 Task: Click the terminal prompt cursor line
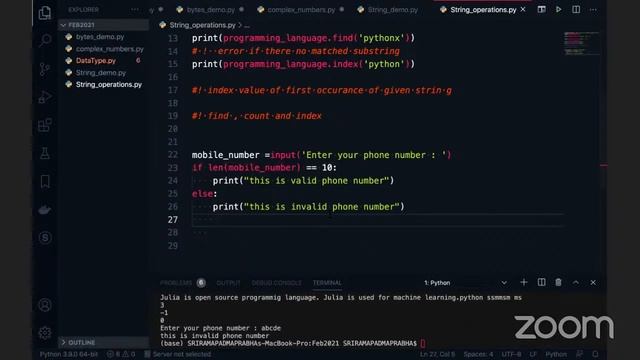(x=293, y=344)
